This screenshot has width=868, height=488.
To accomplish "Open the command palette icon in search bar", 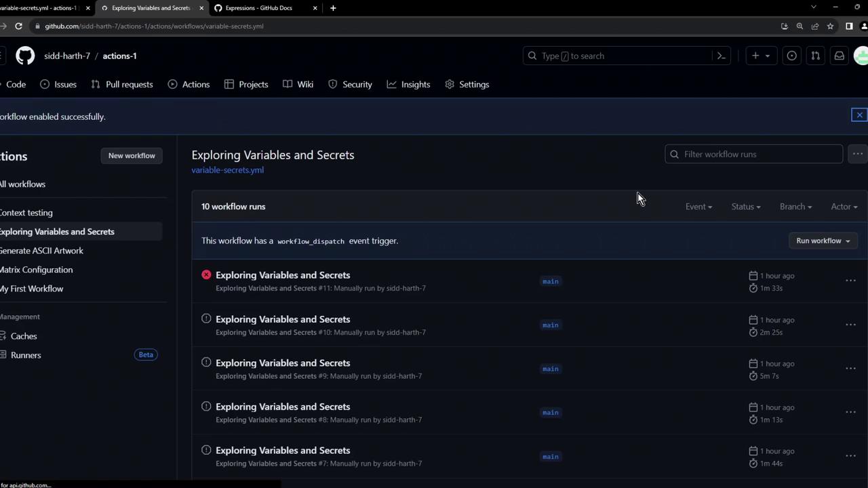I will pos(722,56).
